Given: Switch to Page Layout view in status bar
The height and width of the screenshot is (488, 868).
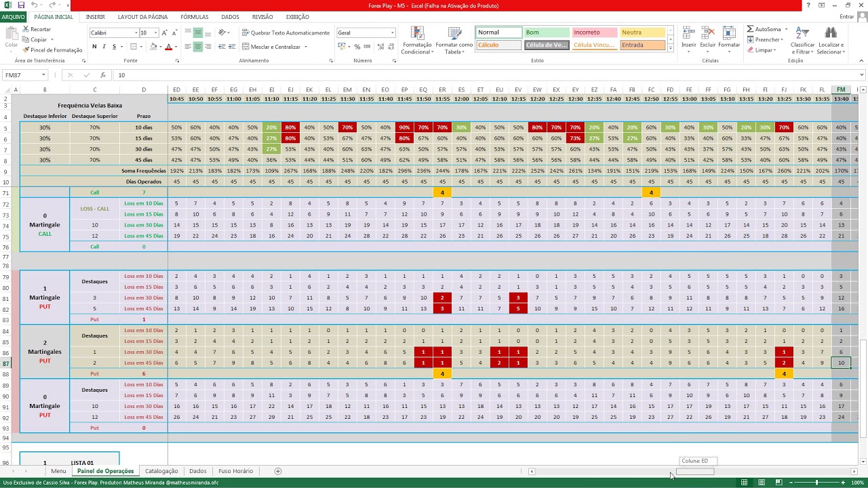Looking at the screenshot, I should [x=762, y=483].
